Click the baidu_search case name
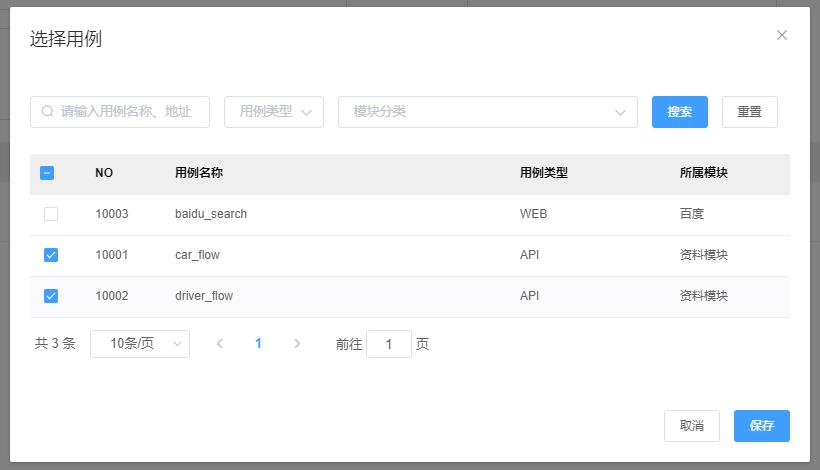This screenshot has width=820, height=470. tap(211, 214)
